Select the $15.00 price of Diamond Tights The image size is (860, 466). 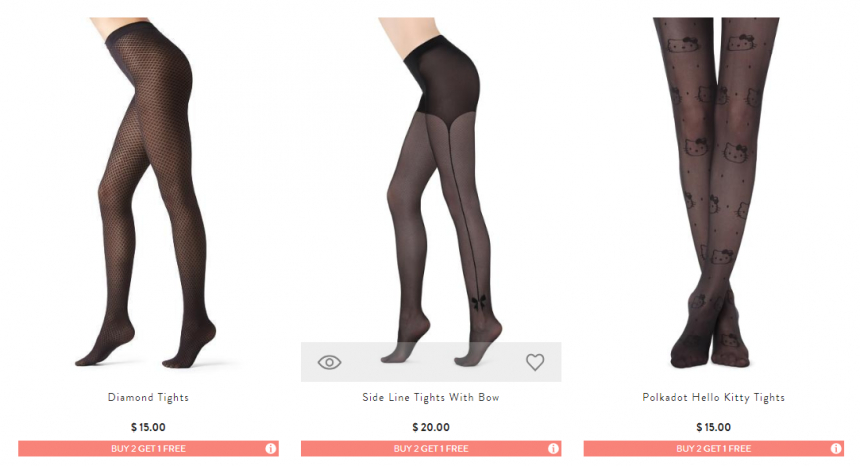[x=148, y=427]
